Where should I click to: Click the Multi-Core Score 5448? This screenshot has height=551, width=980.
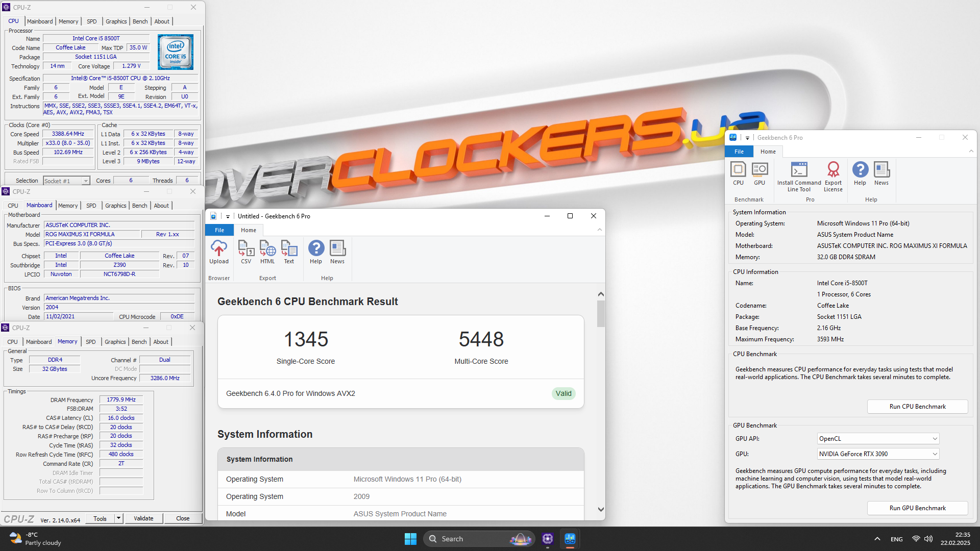pos(481,339)
